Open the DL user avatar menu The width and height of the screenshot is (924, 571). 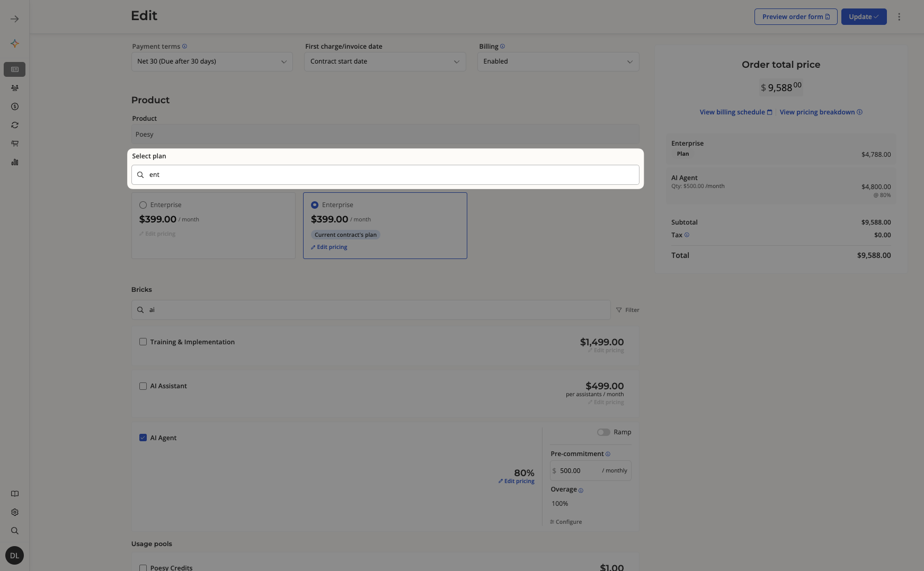pos(14,556)
